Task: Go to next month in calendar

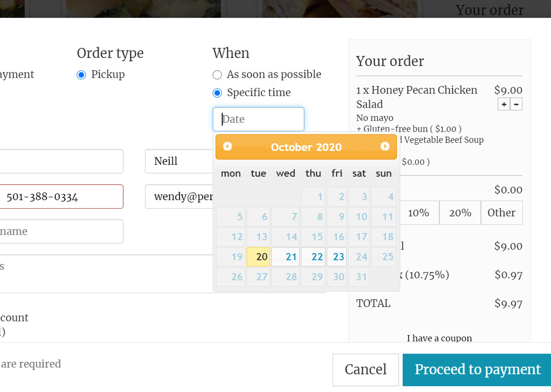Action: point(385,146)
